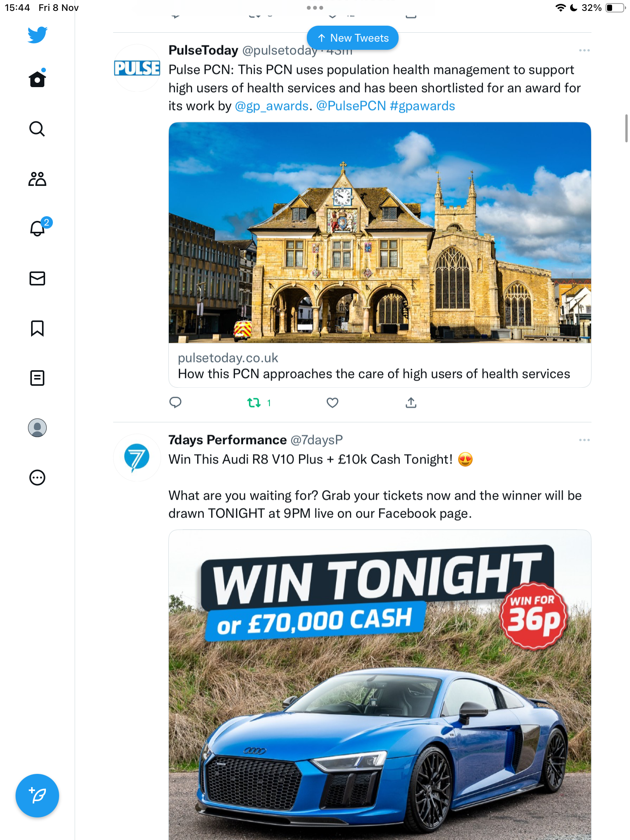This screenshot has height=840, width=630.
Task: Open the Home feed icon
Action: [37, 79]
